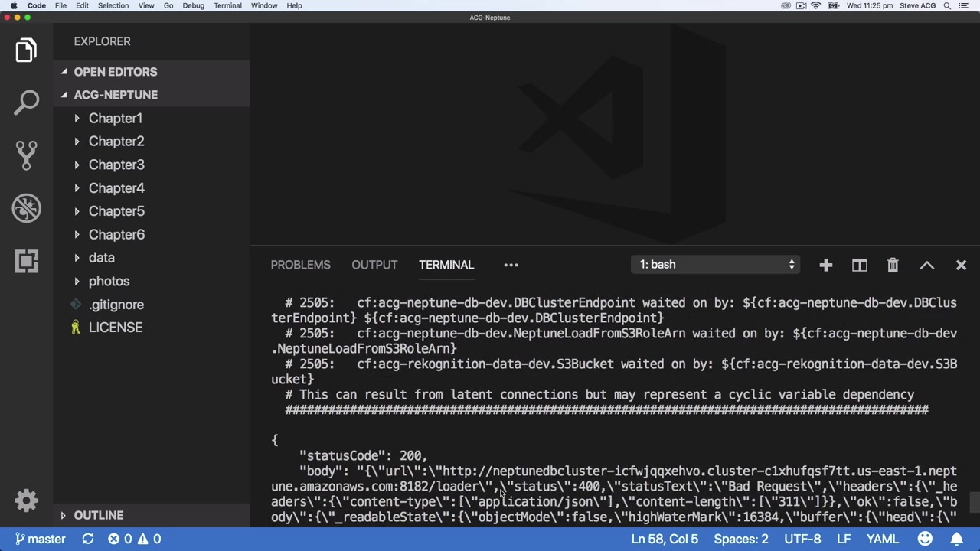
Task: Open the .gitignore file
Action: coord(151,305)
